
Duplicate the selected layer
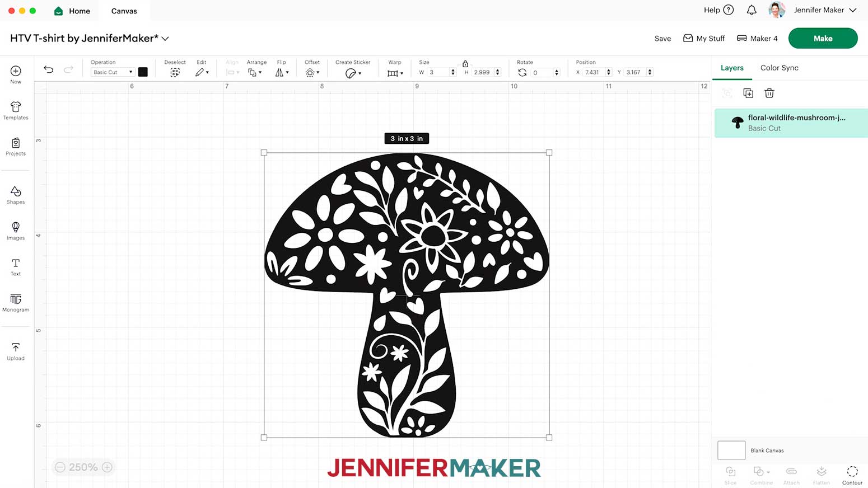(748, 93)
